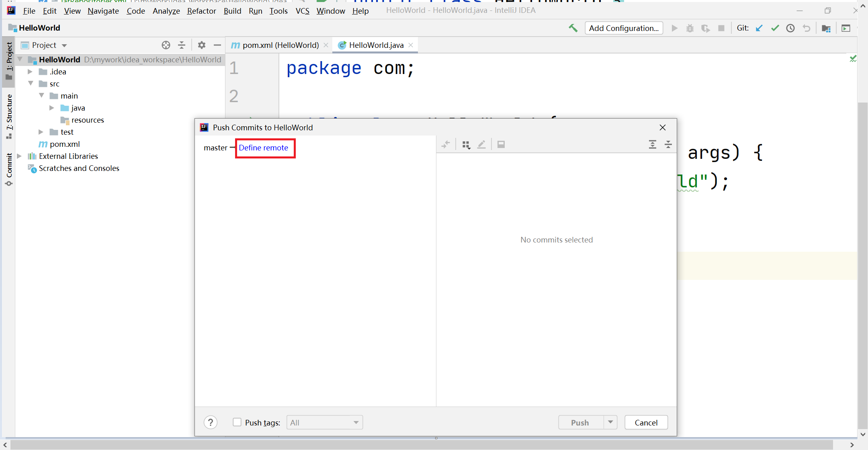Click the help question mark in push dialog

[x=211, y=422]
